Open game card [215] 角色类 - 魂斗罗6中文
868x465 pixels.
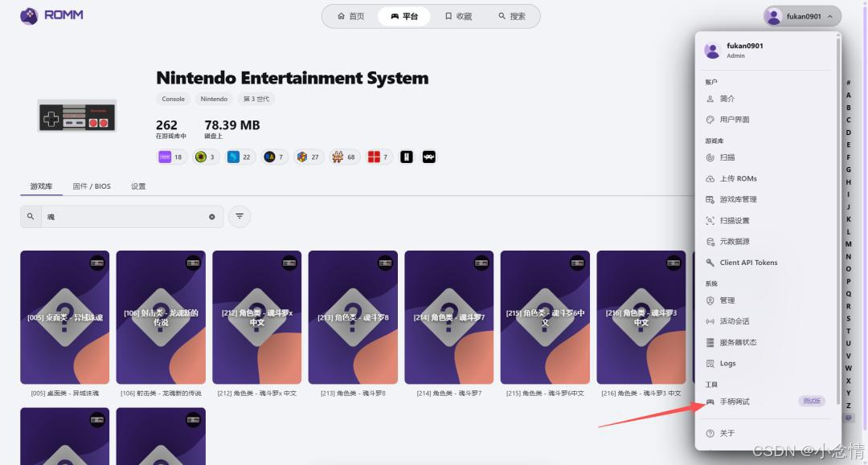pos(545,317)
